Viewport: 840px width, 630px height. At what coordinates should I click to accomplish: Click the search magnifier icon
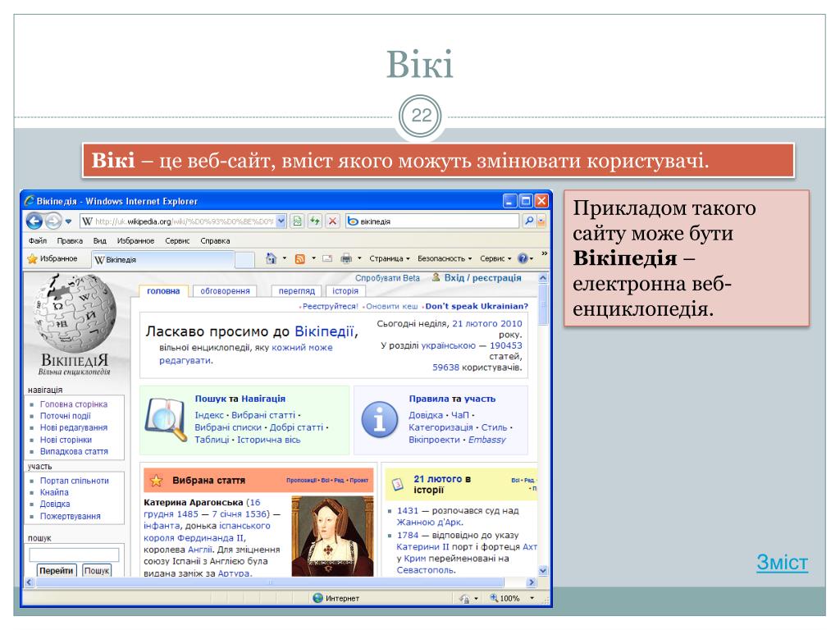point(529,221)
